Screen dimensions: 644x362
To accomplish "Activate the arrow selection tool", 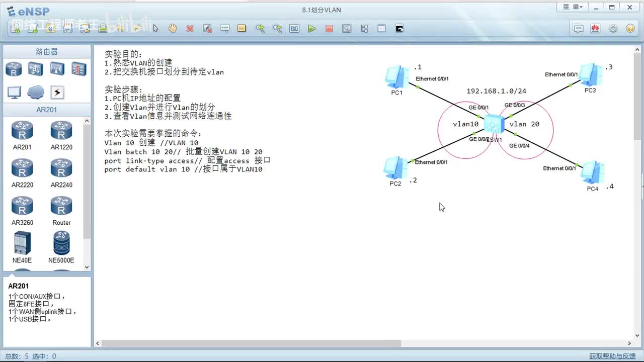I will coord(155,29).
